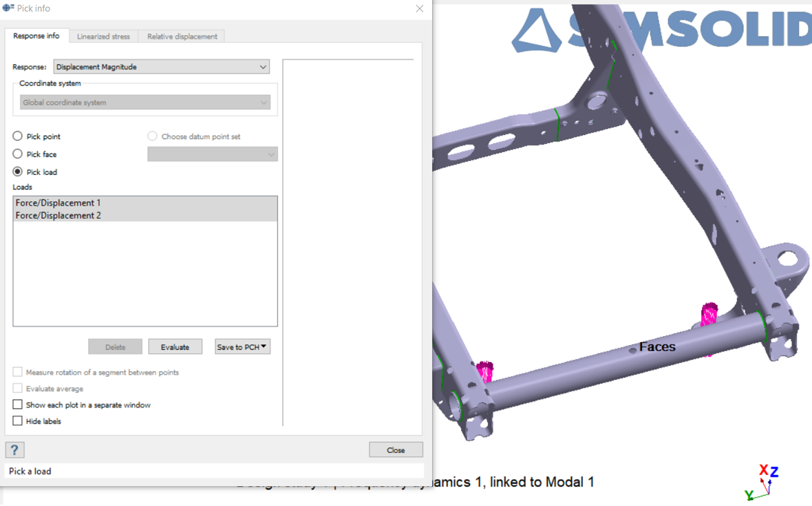Select Force/Displacement 2 in Loads list
The height and width of the screenshot is (506, 812).
click(58, 215)
